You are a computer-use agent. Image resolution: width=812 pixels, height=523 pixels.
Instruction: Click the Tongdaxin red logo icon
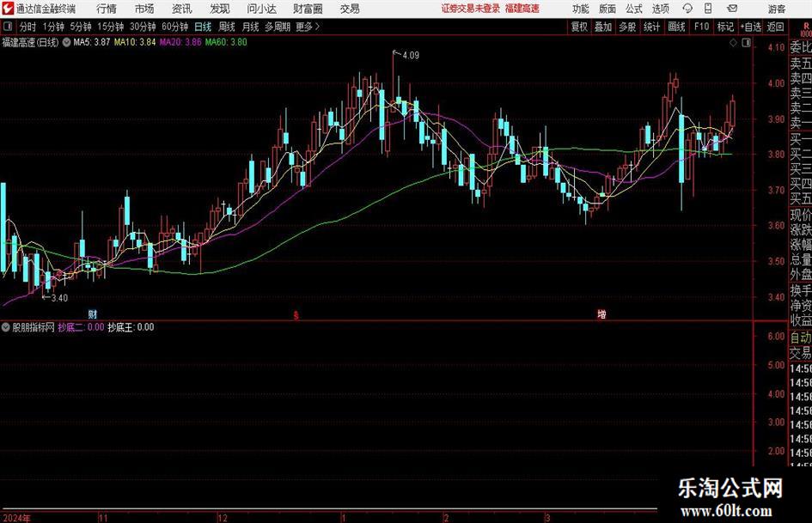[8, 9]
